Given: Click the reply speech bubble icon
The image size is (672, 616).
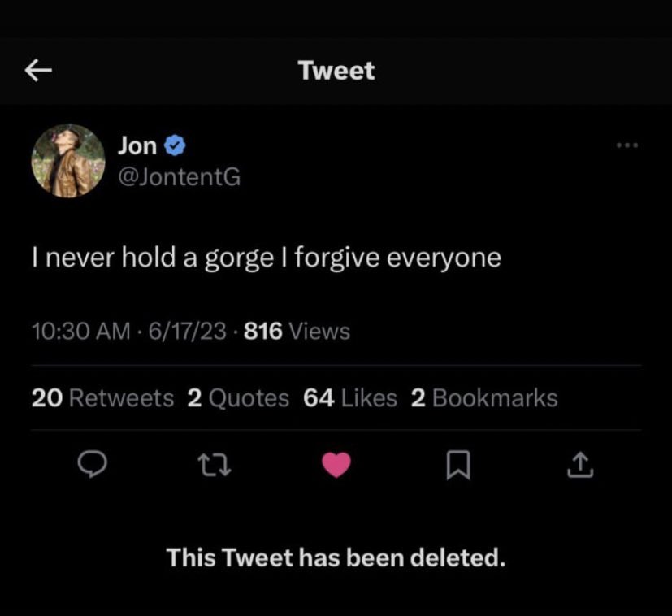Looking at the screenshot, I should [x=92, y=464].
